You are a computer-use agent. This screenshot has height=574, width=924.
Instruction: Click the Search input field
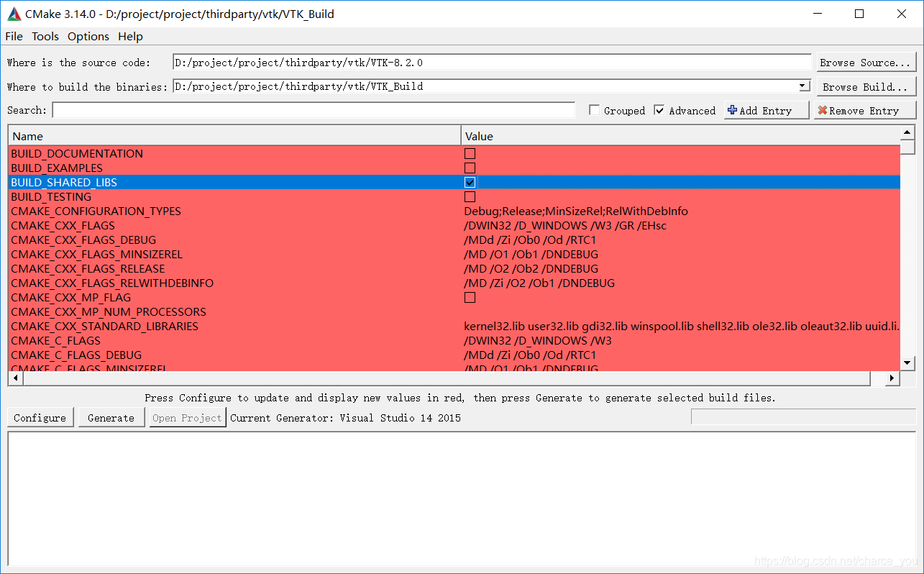point(314,110)
